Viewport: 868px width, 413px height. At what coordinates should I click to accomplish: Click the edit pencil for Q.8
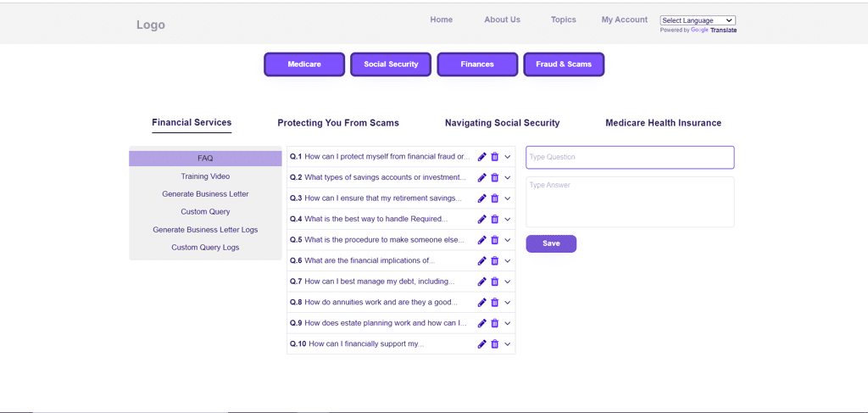(x=482, y=303)
